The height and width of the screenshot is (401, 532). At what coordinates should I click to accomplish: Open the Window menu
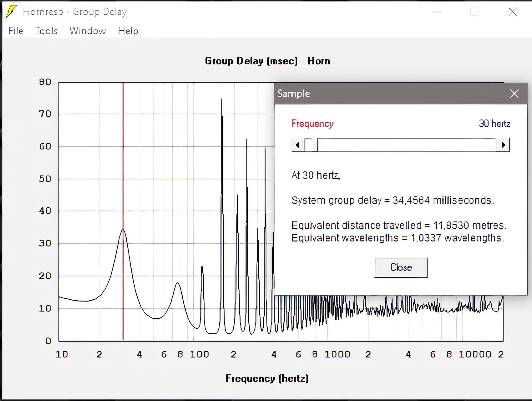tap(88, 31)
